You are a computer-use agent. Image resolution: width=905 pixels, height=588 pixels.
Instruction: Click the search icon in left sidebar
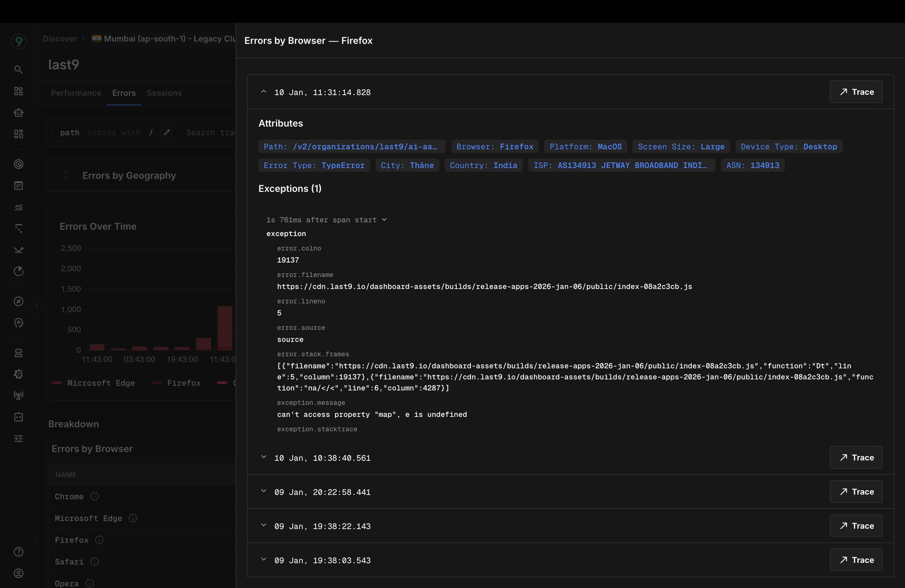18,70
